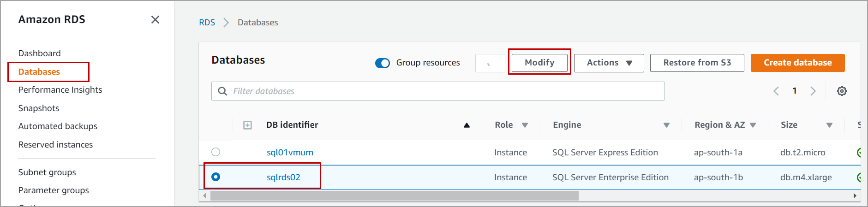Screen dimensions: 868x207
Task: Navigate to Performance Insights in sidebar
Action: [60, 90]
